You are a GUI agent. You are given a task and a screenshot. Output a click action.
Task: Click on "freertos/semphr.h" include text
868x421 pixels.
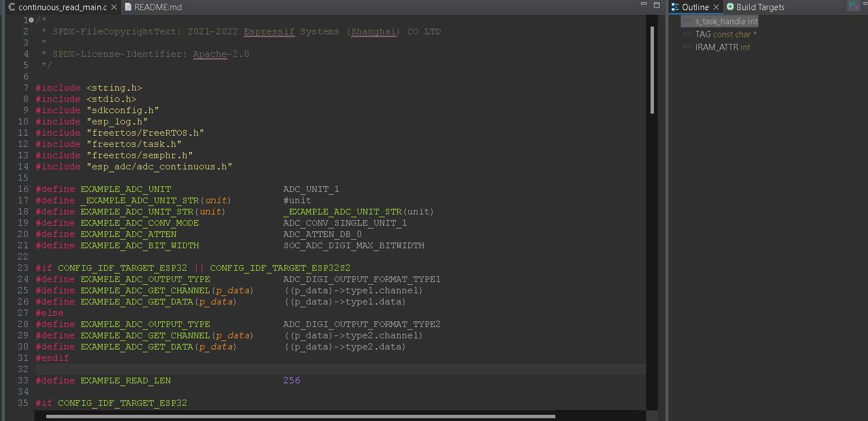coord(139,155)
